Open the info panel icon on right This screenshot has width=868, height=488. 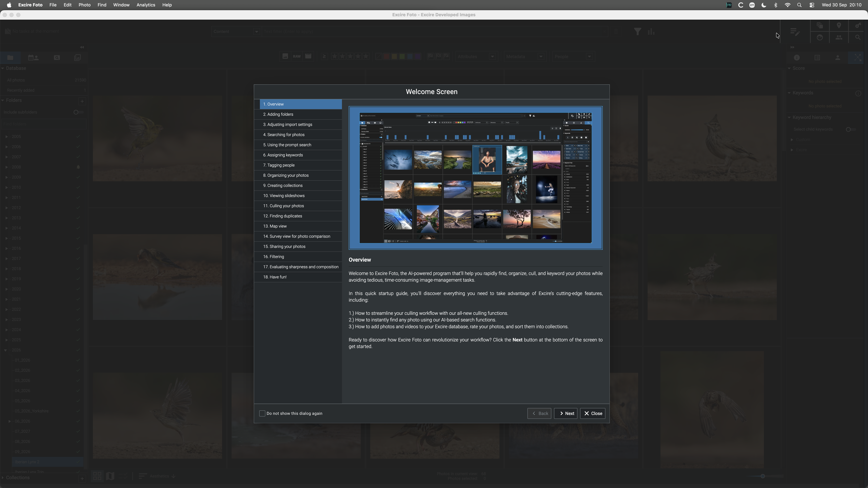[x=797, y=58]
